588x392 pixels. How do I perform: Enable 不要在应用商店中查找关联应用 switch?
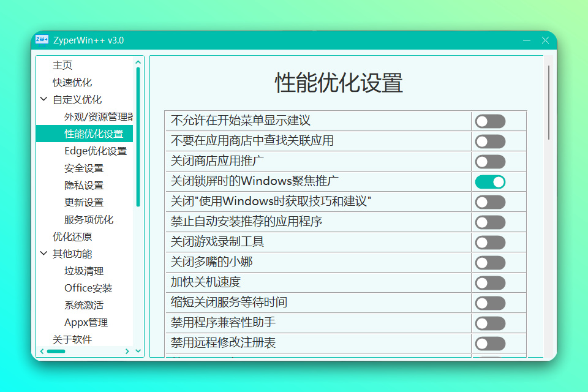click(x=490, y=141)
